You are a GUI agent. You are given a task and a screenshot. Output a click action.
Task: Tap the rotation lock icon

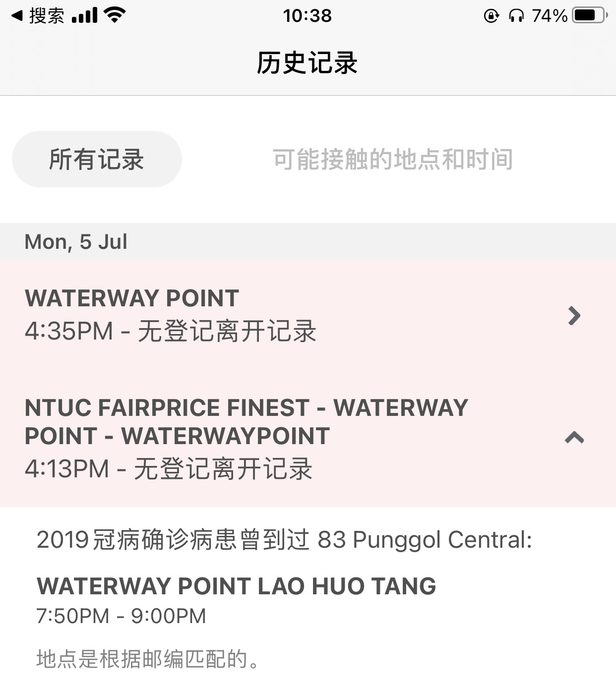(492, 16)
